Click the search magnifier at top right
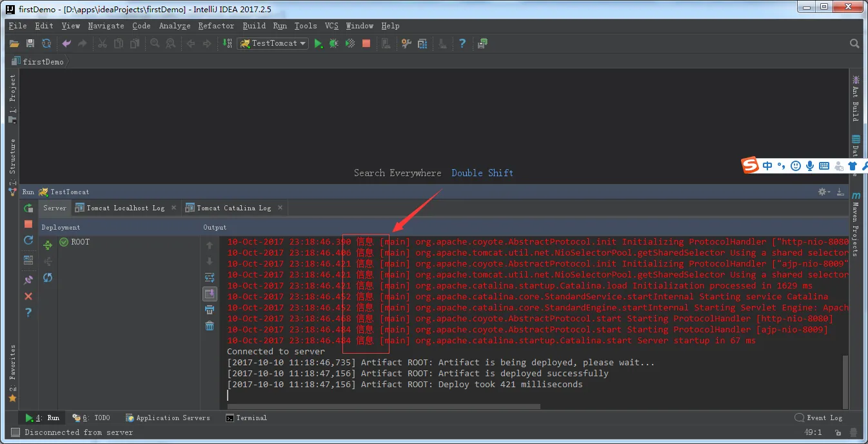868x444 pixels. [x=854, y=43]
